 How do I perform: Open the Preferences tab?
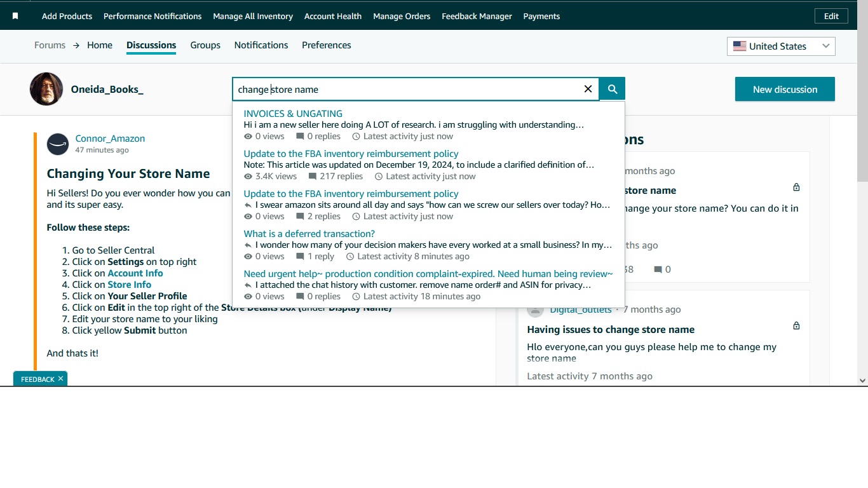(327, 45)
